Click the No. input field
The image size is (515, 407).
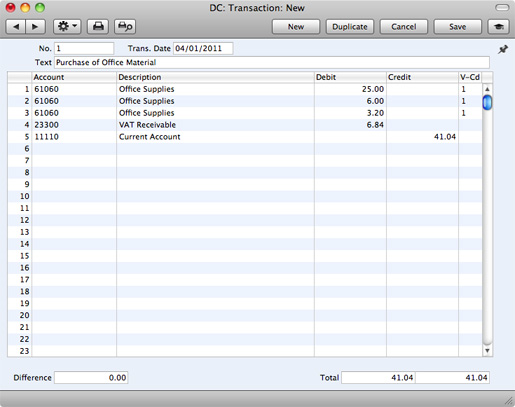coord(84,48)
